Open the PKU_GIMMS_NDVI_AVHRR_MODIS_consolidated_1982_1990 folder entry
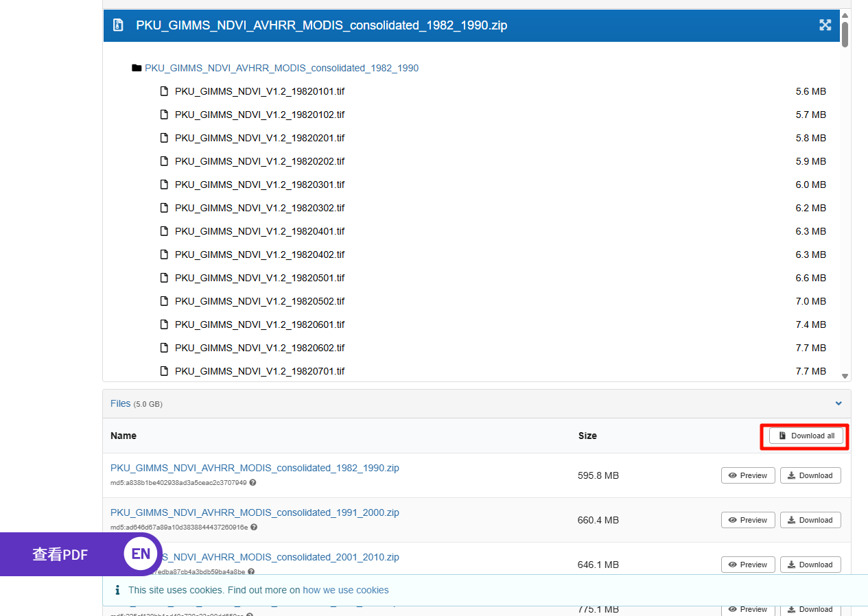 [281, 68]
